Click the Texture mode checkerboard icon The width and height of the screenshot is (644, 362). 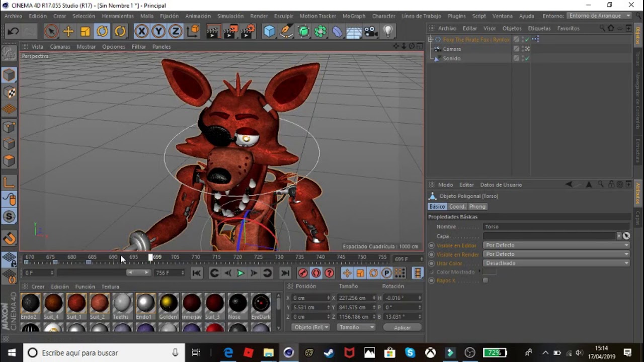[x=9, y=93]
